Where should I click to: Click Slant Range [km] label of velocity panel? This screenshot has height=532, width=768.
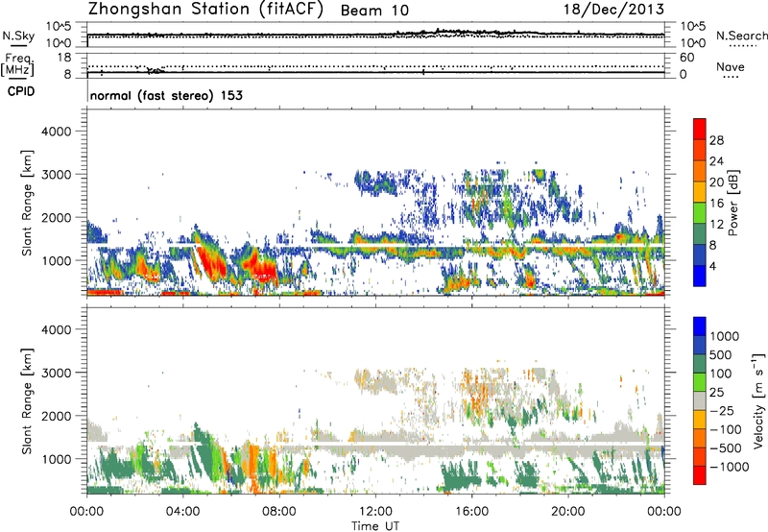click(27, 400)
